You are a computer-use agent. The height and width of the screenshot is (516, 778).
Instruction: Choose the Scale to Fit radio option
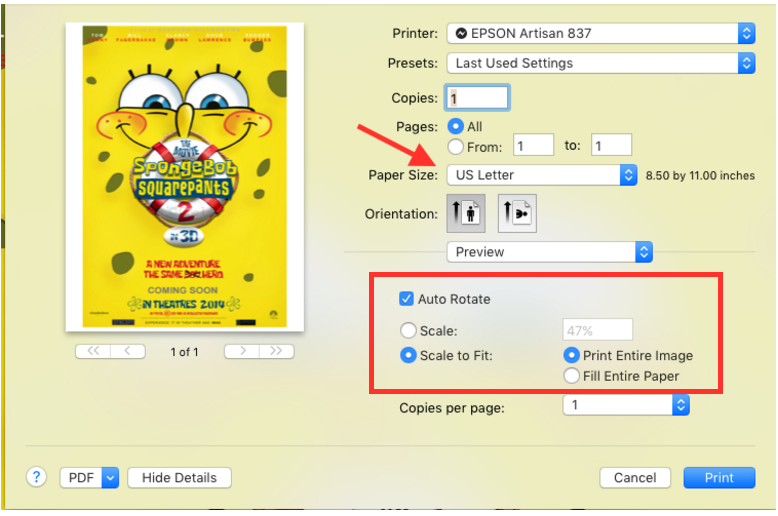408,355
